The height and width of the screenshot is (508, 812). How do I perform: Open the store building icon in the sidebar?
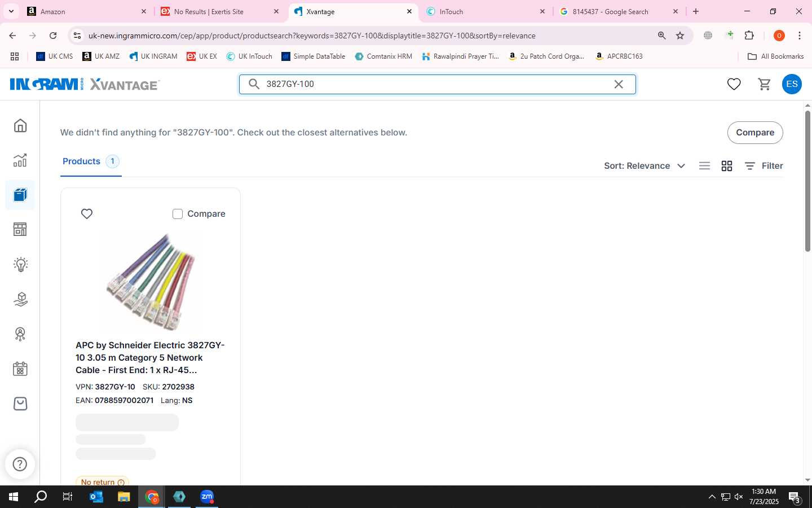tap(20, 229)
